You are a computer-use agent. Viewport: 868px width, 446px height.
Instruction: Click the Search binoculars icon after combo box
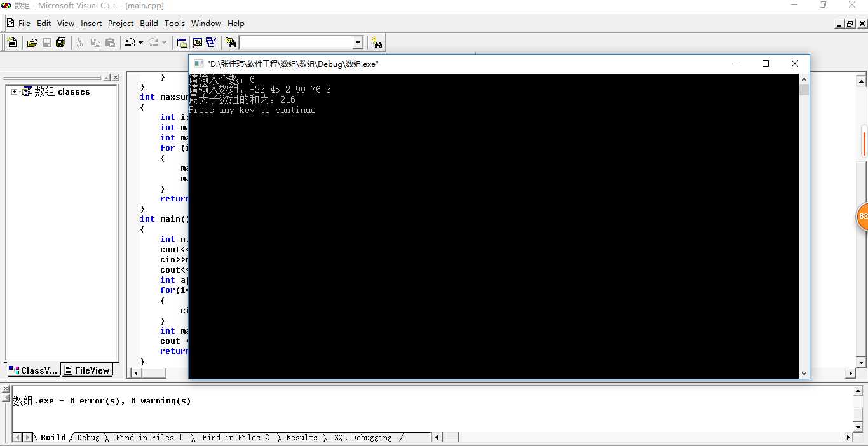pyautogui.click(x=377, y=43)
